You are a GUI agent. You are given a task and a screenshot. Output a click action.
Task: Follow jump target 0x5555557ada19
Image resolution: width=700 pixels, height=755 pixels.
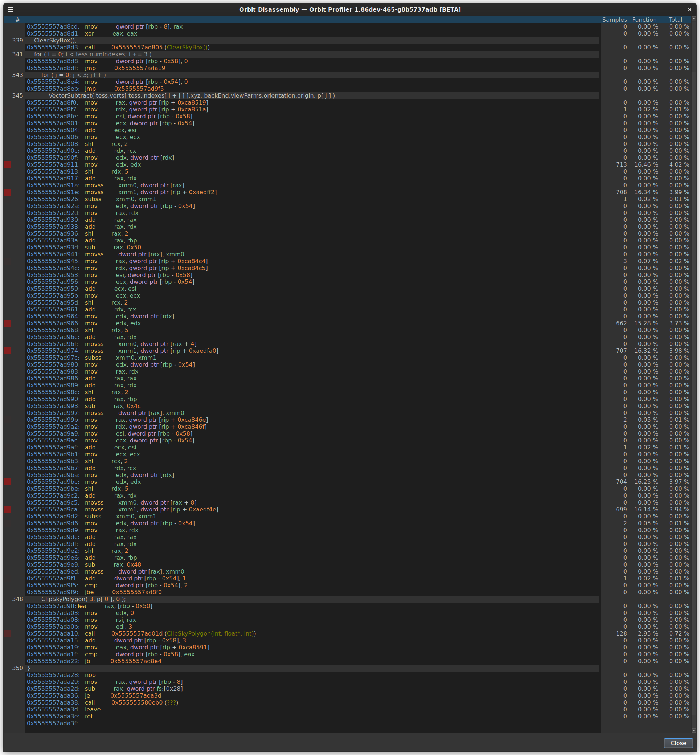(140, 68)
